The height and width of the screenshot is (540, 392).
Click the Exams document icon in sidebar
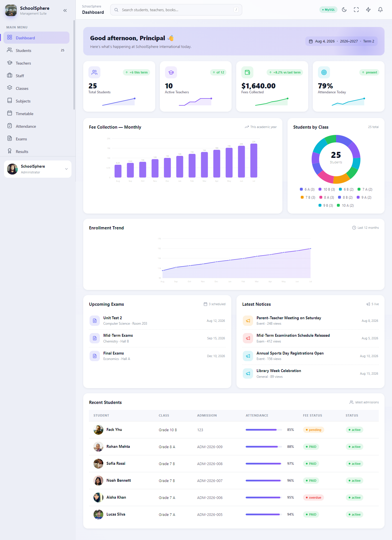[x=10, y=139]
